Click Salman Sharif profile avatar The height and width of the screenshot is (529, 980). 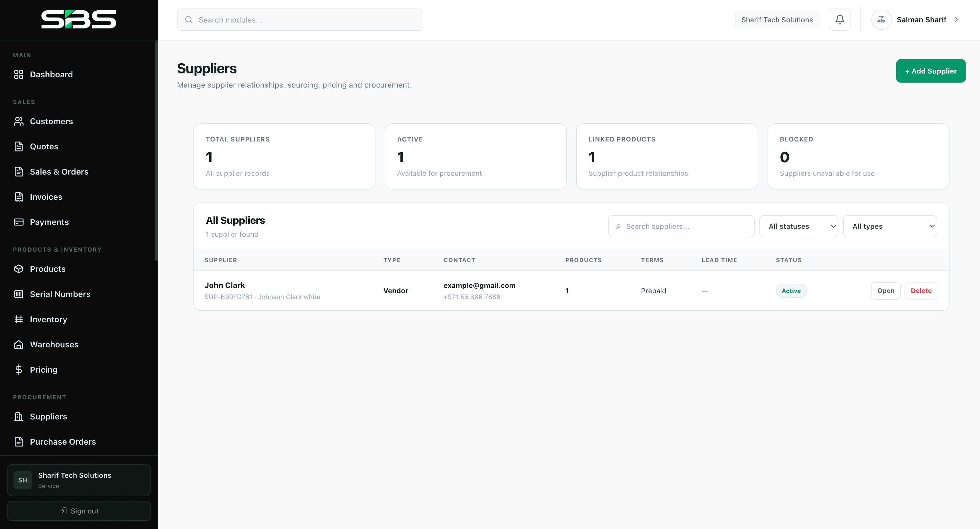tap(882, 20)
